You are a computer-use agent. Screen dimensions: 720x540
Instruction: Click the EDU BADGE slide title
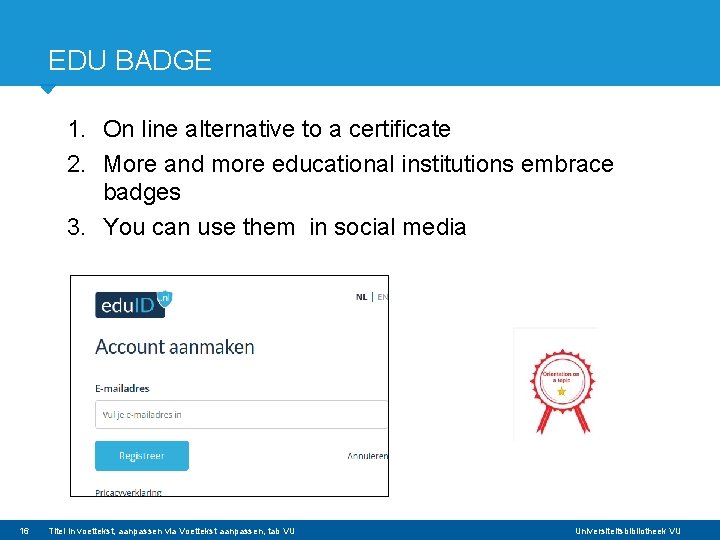pyautogui.click(x=130, y=60)
